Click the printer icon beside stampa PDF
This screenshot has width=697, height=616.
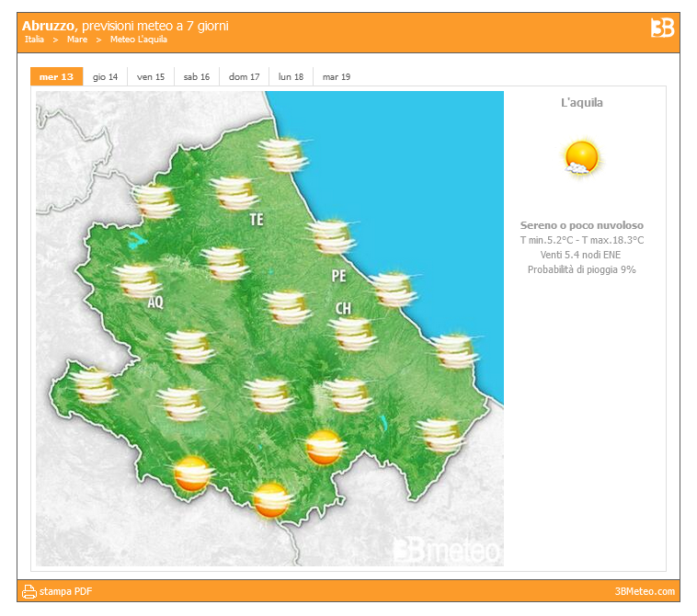tap(29, 592)
